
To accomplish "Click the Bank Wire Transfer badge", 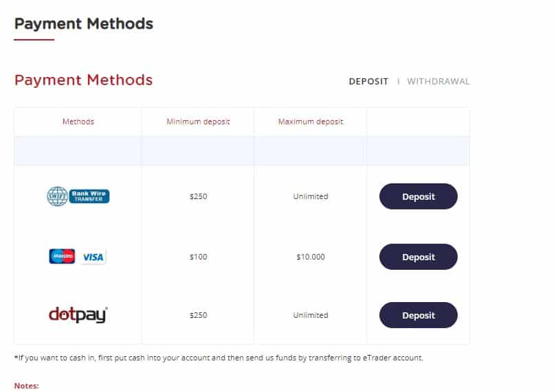I will tap(89, 196).
